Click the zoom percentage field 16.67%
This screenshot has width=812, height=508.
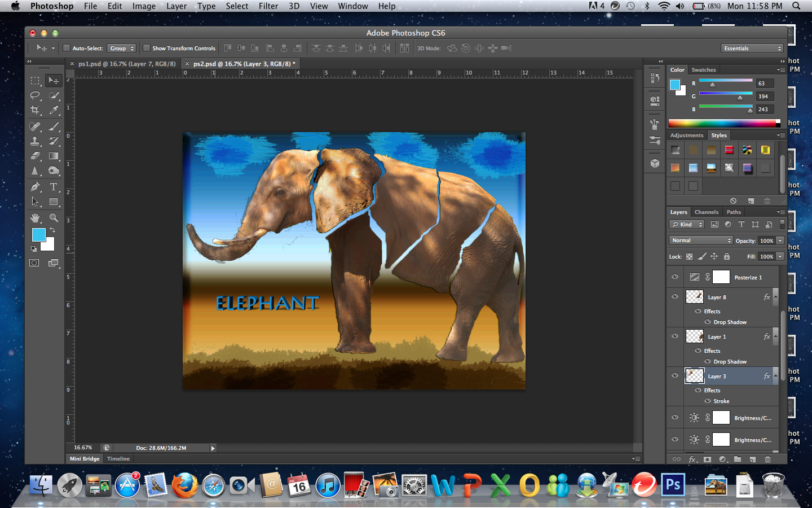tap(83, 448)
